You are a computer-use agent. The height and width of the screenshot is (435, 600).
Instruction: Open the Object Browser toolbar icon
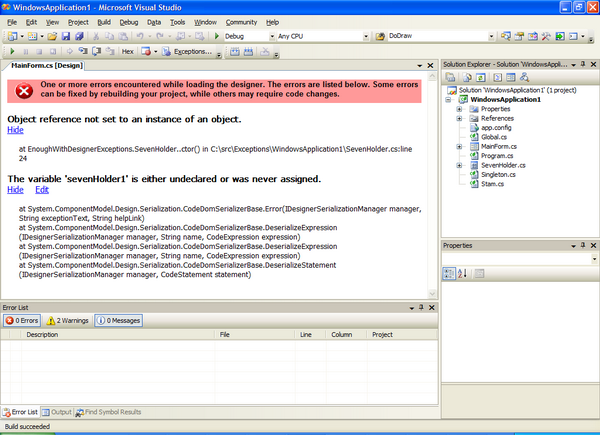pyautogui.click(x=533, y=36)
